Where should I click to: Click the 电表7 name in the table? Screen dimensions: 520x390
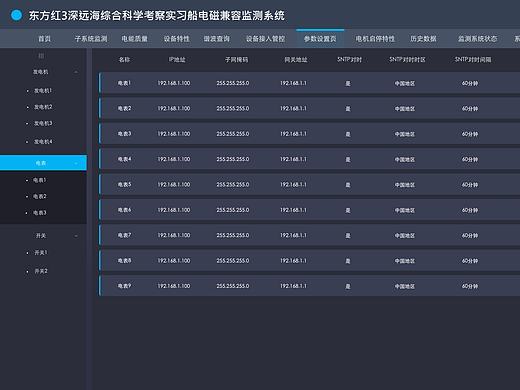pos(124,235)
